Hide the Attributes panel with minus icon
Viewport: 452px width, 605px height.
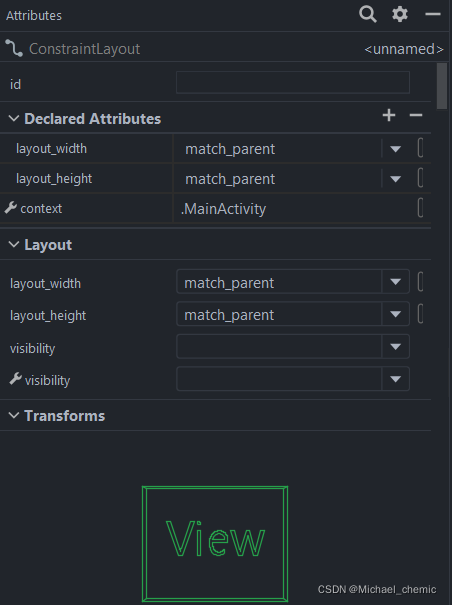coord(433,14)
